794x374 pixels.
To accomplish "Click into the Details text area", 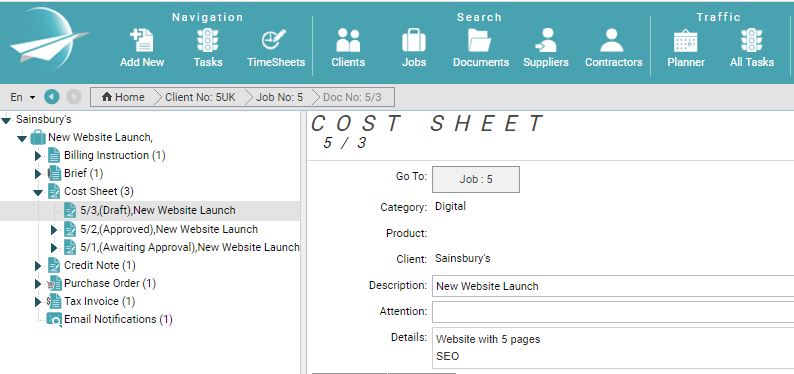I will [613, 348].
